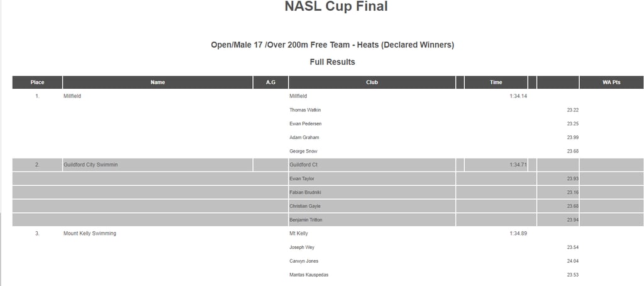Select the Guildford City Swimmin row name
The width and height of the screenshot is (644, 286).
point(91,165)
